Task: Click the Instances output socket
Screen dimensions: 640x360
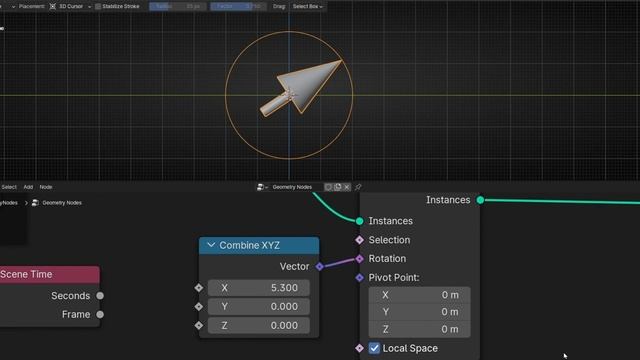Action: pyautogui.click(x=480, y=200)
